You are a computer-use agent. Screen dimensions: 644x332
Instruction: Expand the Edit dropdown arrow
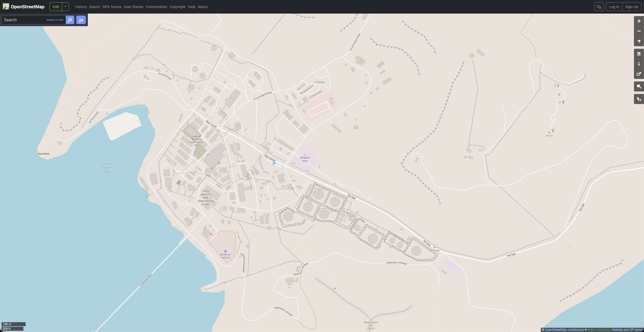(65, 7)
